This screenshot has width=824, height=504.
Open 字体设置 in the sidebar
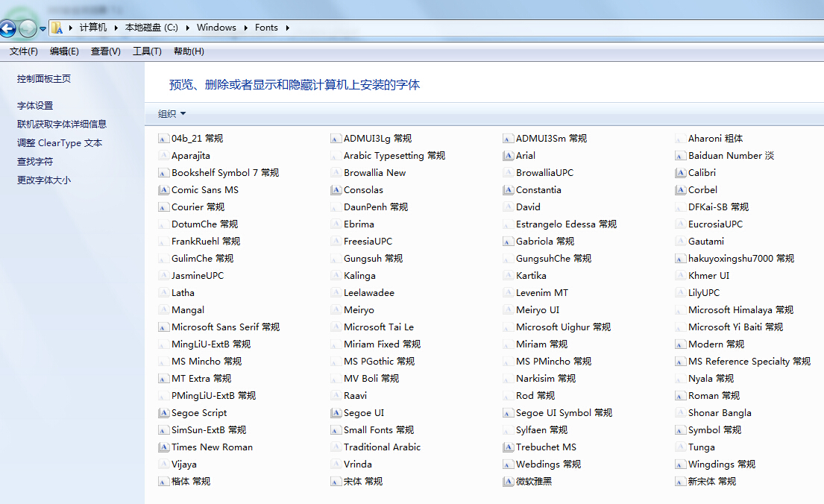pos(35,106)
